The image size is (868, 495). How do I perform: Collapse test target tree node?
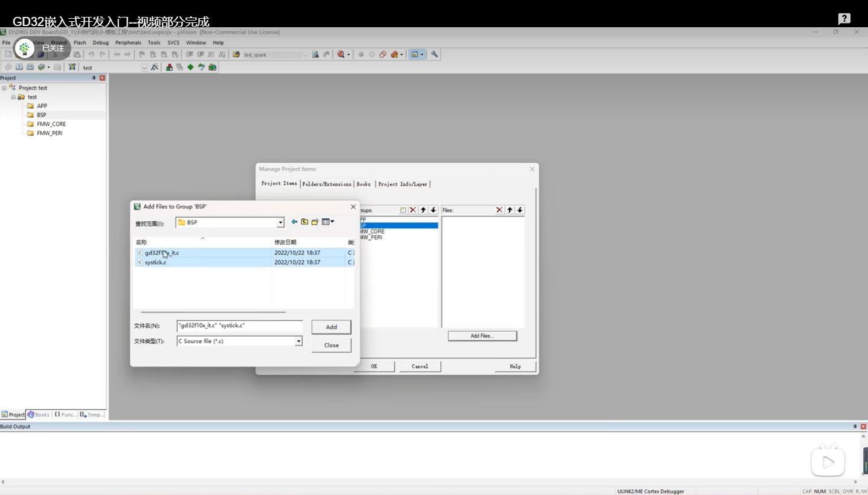tap(13, 97)
